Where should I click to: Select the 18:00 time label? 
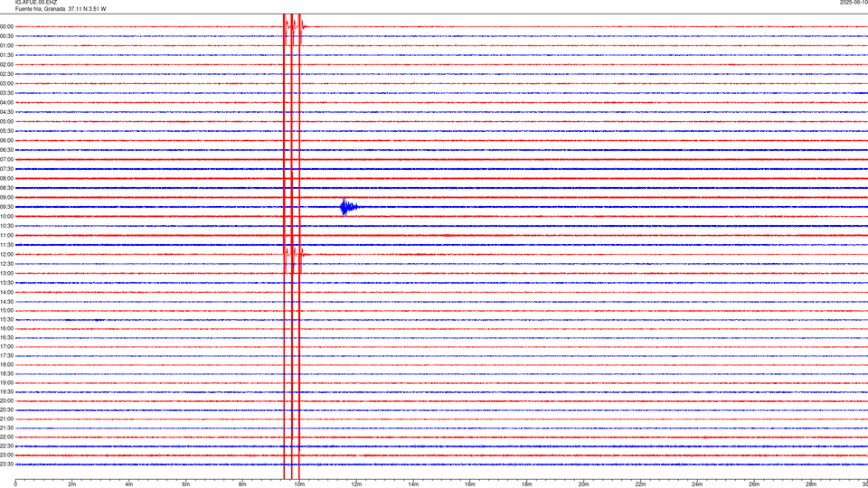[7, 364]
